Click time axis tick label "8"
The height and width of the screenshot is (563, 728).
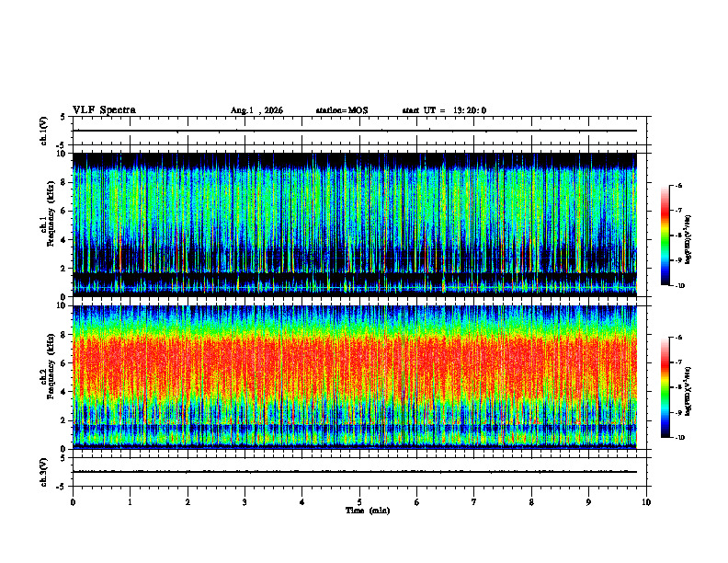click(x=531, y=502)
